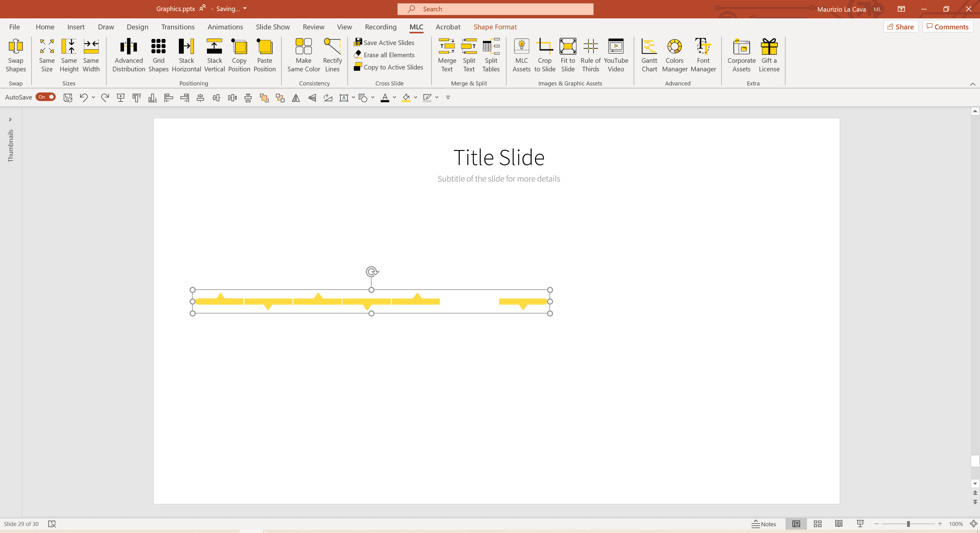Expand the Thumbnails pane

point(10,119)
